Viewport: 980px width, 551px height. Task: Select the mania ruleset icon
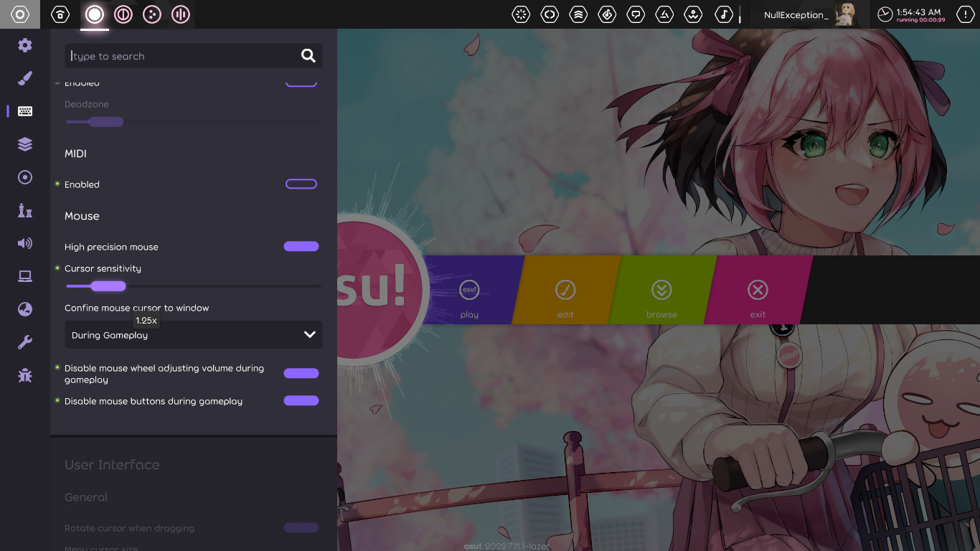click(x=181, y=14)
